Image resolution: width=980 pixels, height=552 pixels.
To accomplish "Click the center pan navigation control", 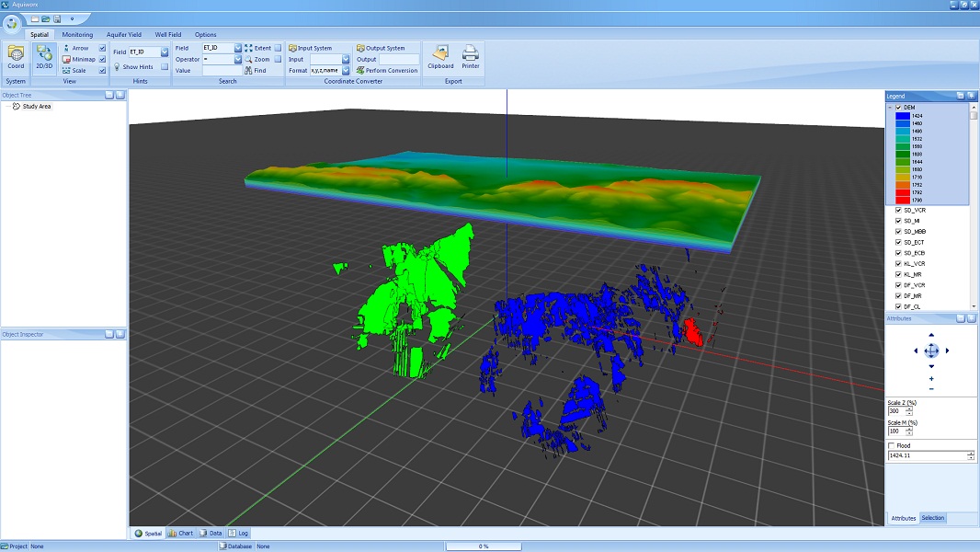I will [931, 351].
